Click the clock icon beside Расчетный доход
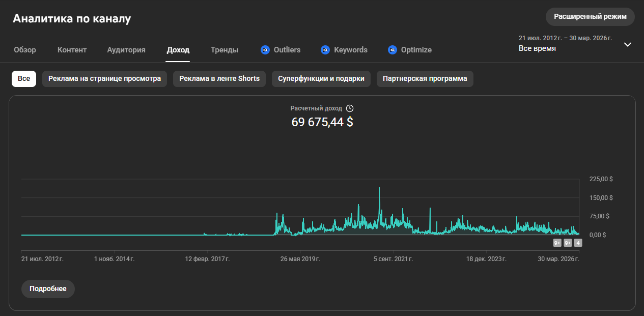 pyautogui.click(x=349, y=108)
